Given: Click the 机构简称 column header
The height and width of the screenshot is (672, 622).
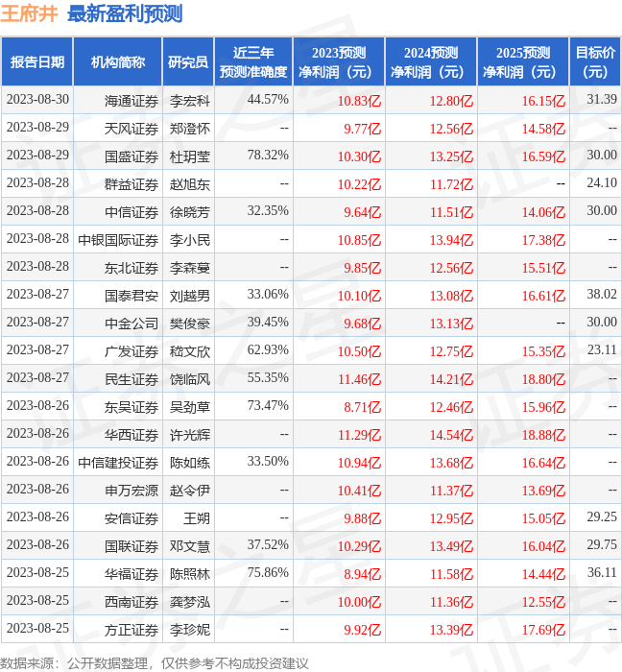Looking at the screenshot, I should 118,62.
